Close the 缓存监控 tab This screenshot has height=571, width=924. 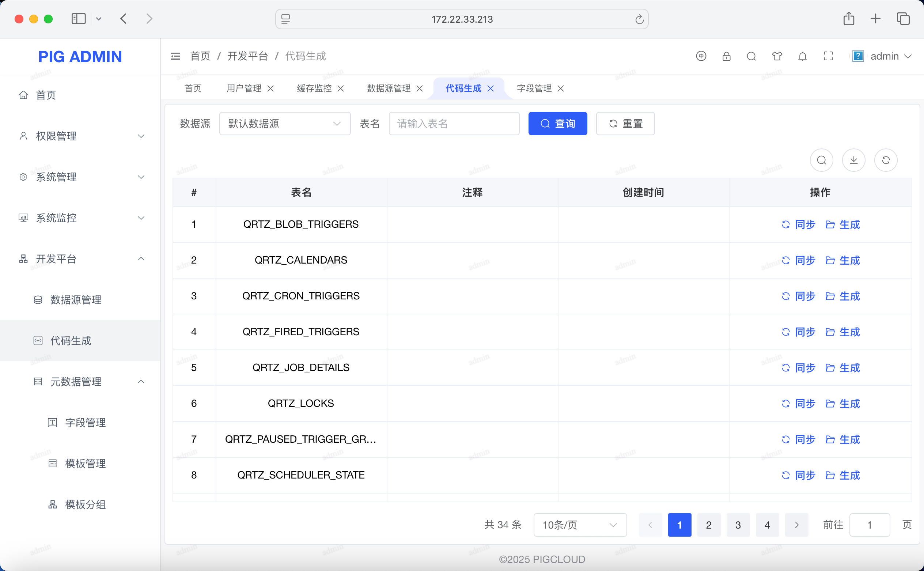(x=341, y=88)
